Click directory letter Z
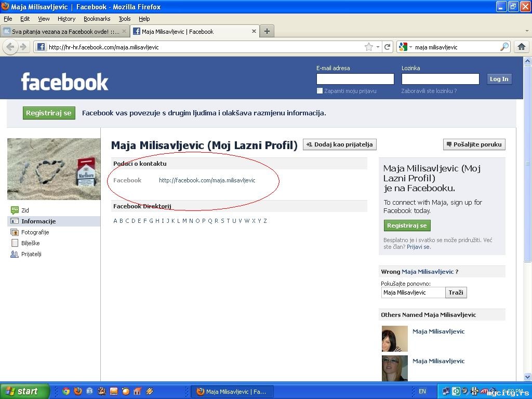 pyautogui.click(x=265, y=221)
